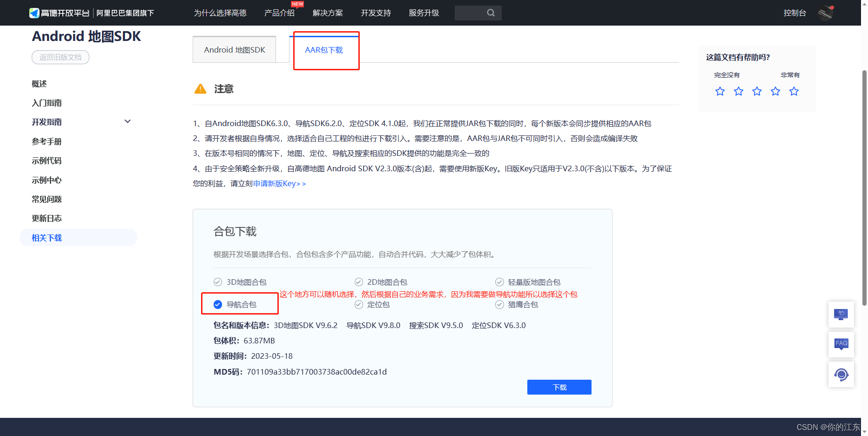868x436 pixels.
Task: Open 参考手册 in sidebar
Action: pyautogui.click(x=47, y=141)
